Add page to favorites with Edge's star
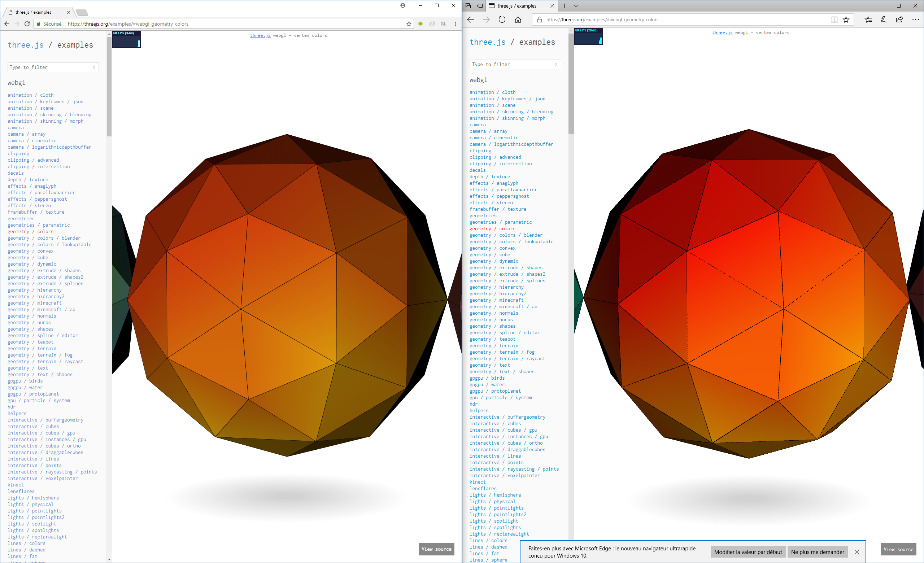 pos(846,19)
